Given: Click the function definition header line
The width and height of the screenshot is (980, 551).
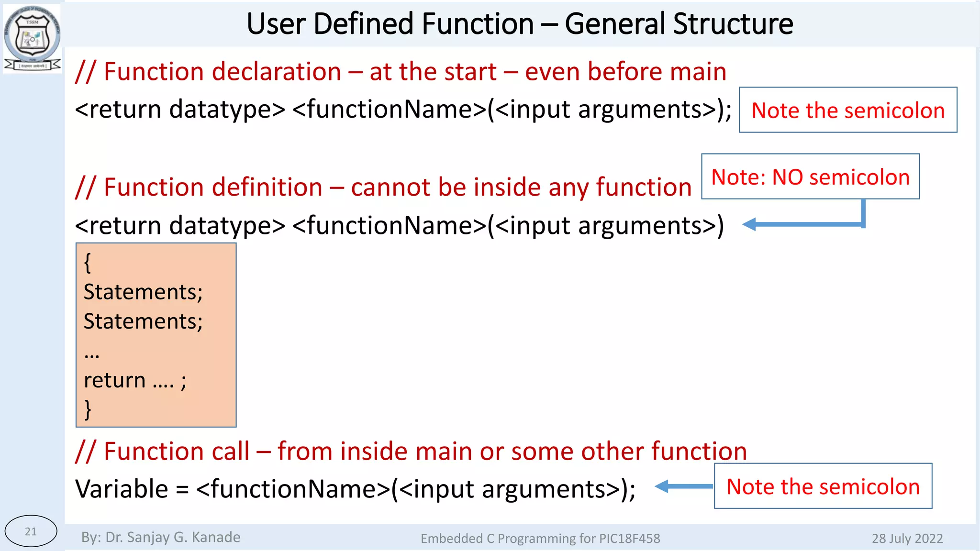Looking at the screenshot, I should coord(400,225).
